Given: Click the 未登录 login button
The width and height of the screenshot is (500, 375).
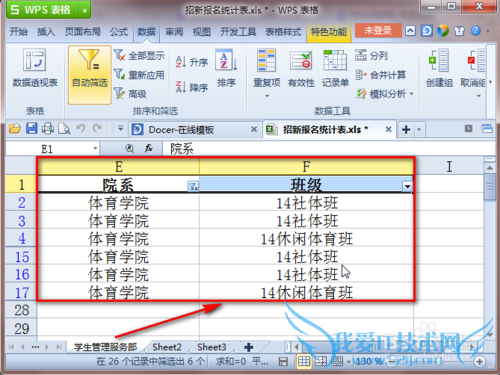Looking at the screenshot, I should 378,31.
